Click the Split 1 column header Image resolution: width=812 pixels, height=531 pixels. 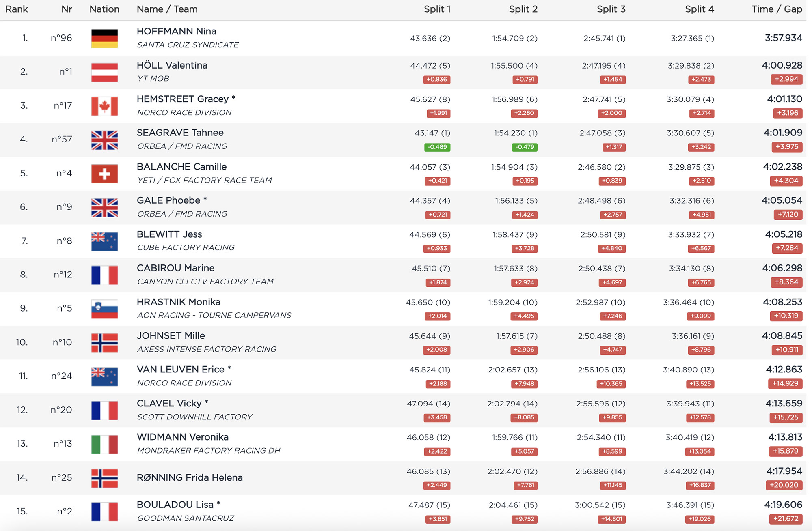coord(437,9)
